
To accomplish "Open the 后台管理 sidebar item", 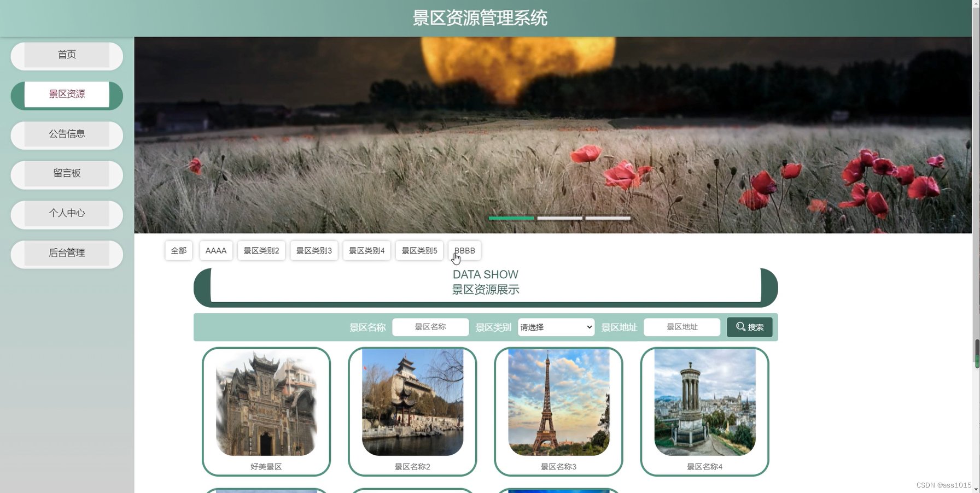I will click(x=67, y=254).
